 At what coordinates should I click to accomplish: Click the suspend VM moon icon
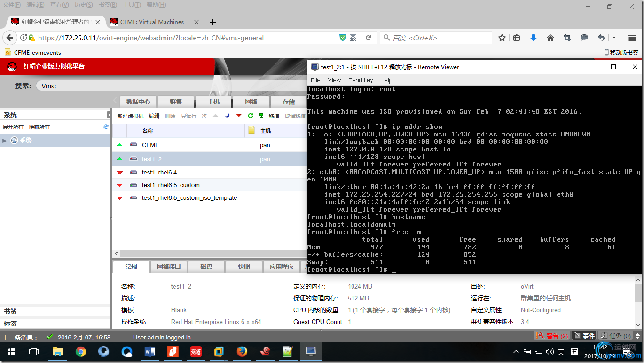[x=227, y=116]
